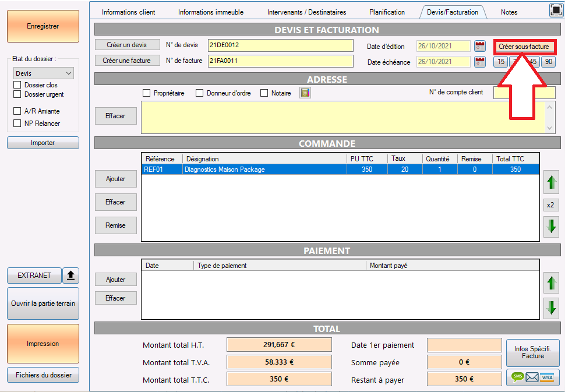Click the upload arrow next to EXTRANET

coord(70,276)
